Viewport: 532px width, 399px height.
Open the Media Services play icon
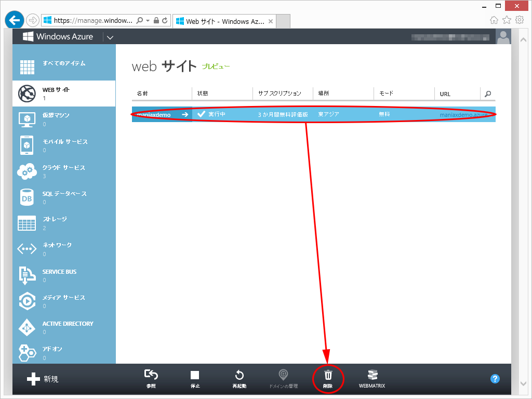pyautogui.click(x=27, y=301)
